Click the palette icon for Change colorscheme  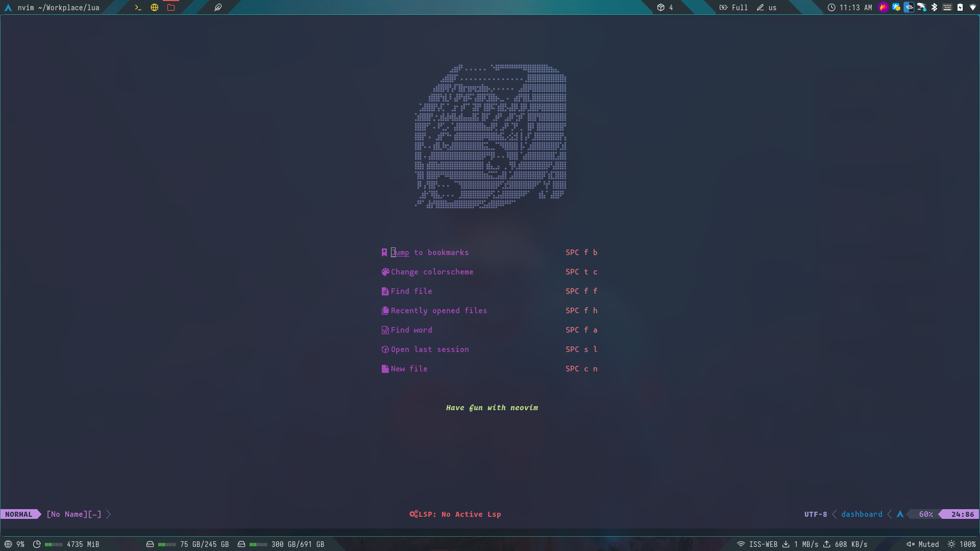385,272
